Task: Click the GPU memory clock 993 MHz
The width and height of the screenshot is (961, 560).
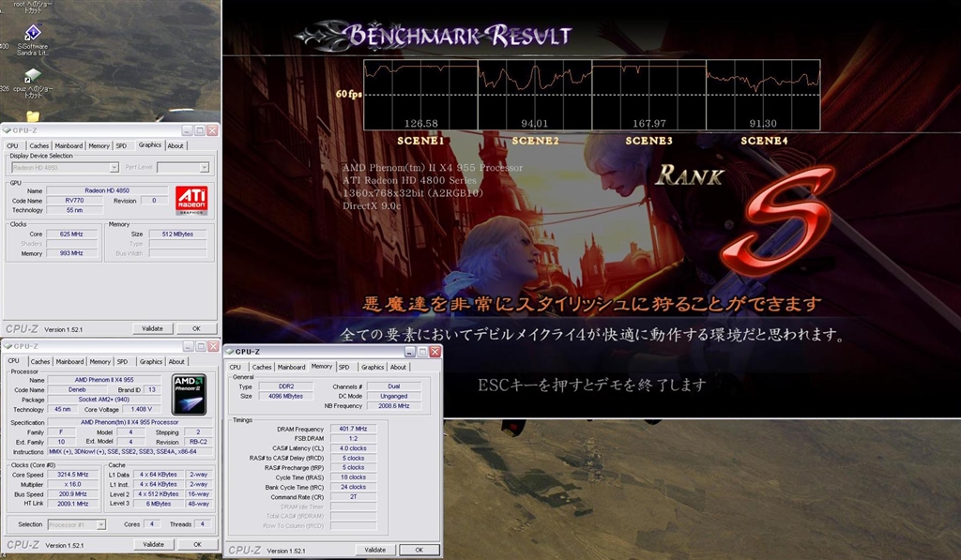Action: [71, 253]
